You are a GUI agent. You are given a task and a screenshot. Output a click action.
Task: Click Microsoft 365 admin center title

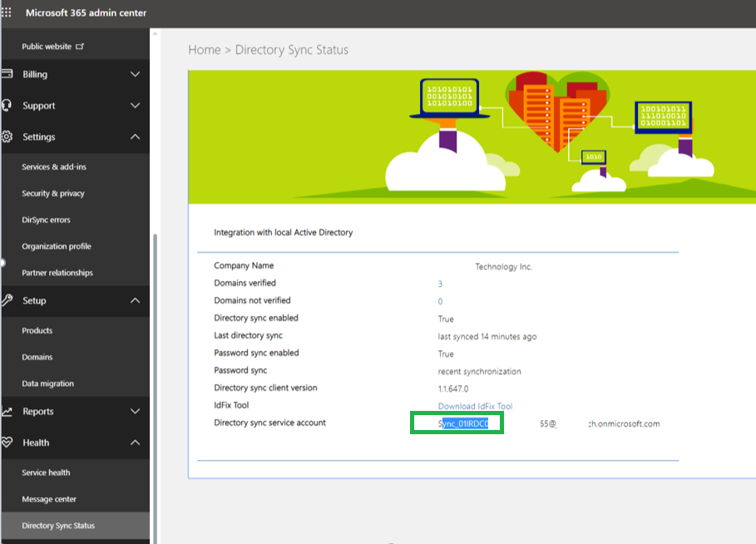click(86, 13)
